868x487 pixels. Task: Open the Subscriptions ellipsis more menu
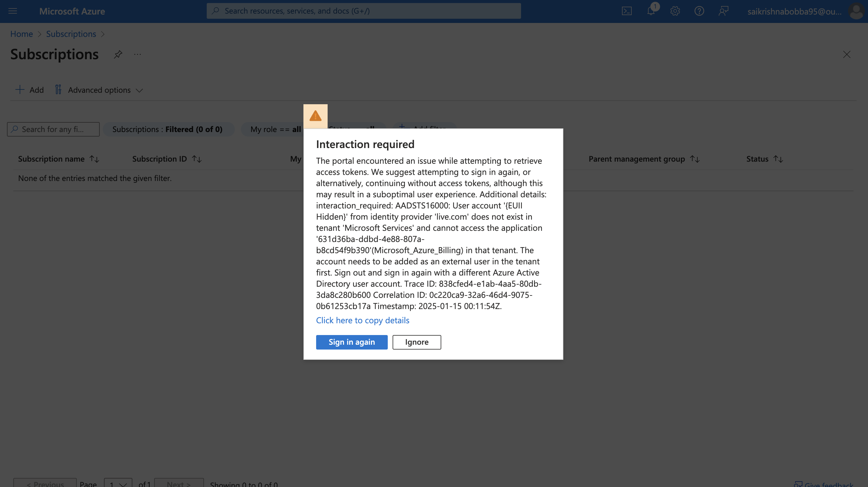pyautogui.click(x=138, y=54)
